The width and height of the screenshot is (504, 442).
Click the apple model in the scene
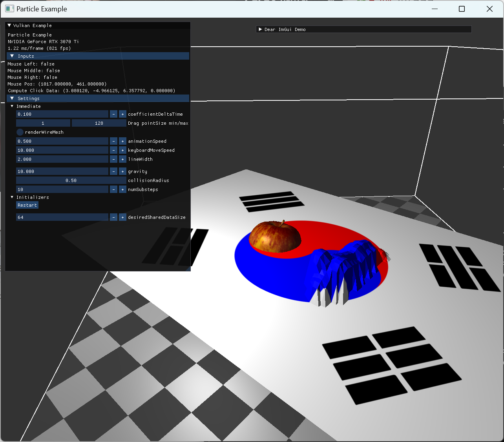coord(275,237)
